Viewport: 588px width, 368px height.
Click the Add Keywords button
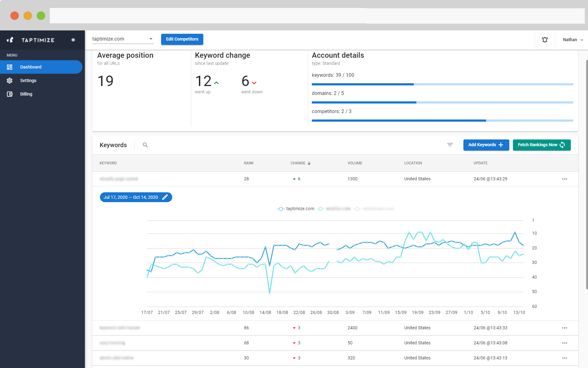pyautogui.click(x=486, y=145)
